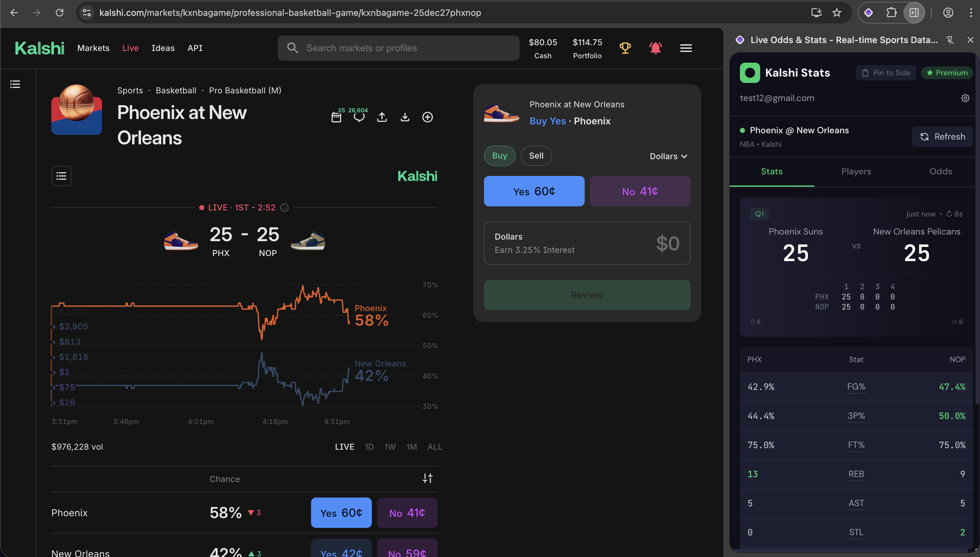980x557 pixels.
Task: Share the market via the upload icon
Action: [x=382, y=117]
